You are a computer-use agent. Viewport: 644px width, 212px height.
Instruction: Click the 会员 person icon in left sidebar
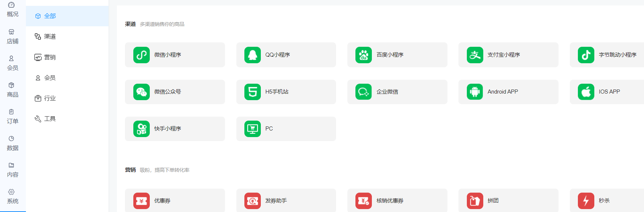click(11, 58)
